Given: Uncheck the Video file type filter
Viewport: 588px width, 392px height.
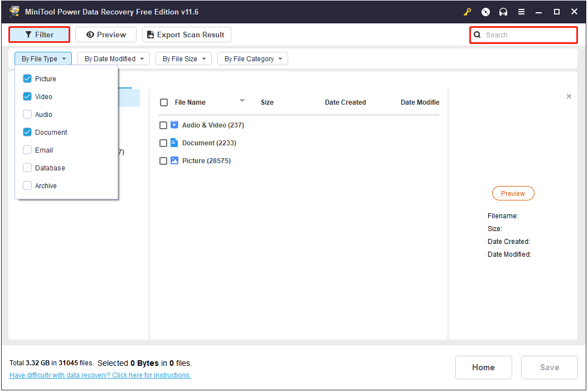Looking at the screenshot, I should point(27,96).
